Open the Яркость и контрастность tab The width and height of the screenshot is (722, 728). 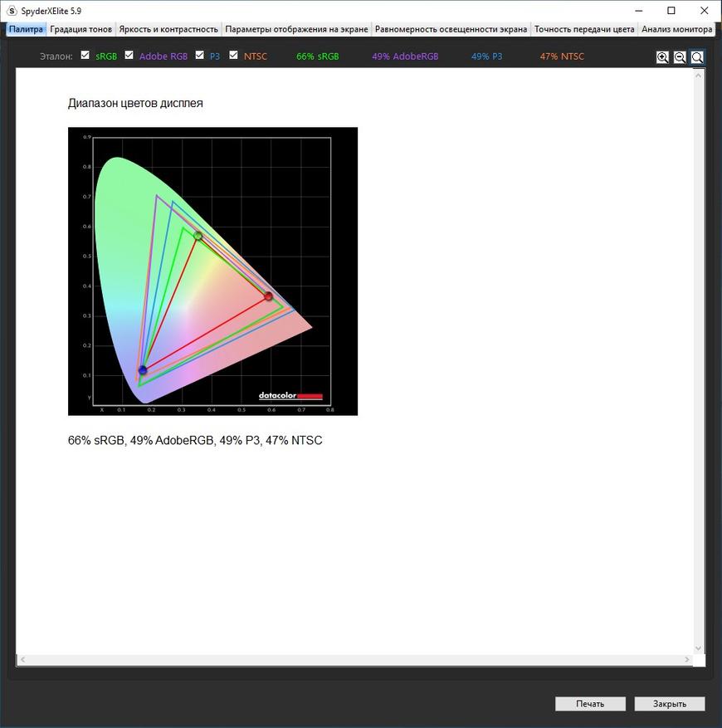(x=168, y=29)
